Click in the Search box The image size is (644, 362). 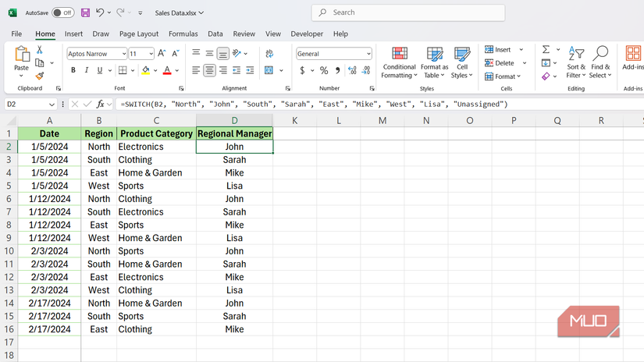(407, 12)
